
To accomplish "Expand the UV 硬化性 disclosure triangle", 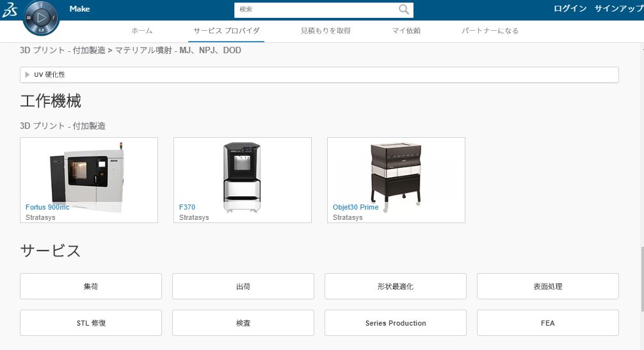I will (x=28, y=74).
